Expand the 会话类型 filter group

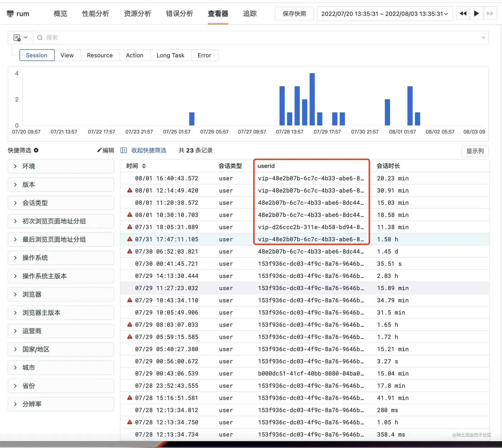click(61, 203)
